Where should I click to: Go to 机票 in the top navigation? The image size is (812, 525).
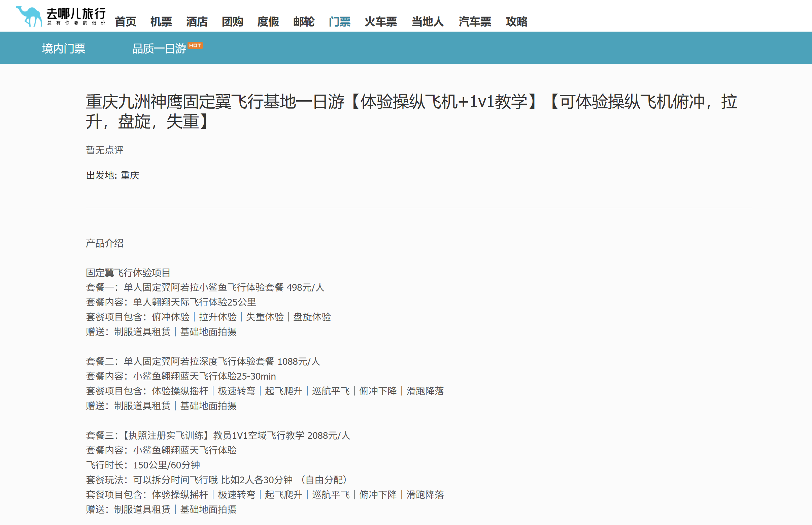coord(161,22)
